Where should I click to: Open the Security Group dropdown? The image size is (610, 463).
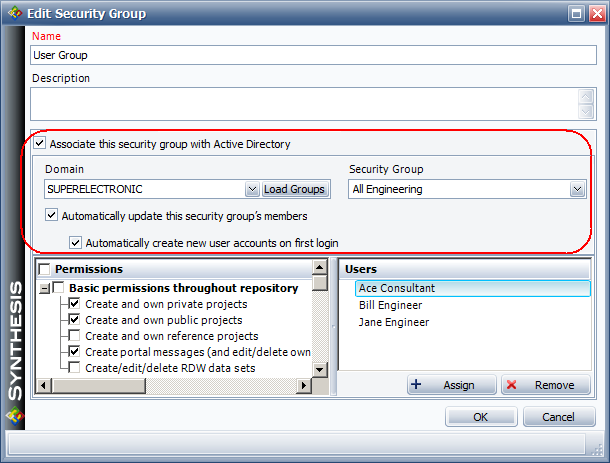[577, 189]
